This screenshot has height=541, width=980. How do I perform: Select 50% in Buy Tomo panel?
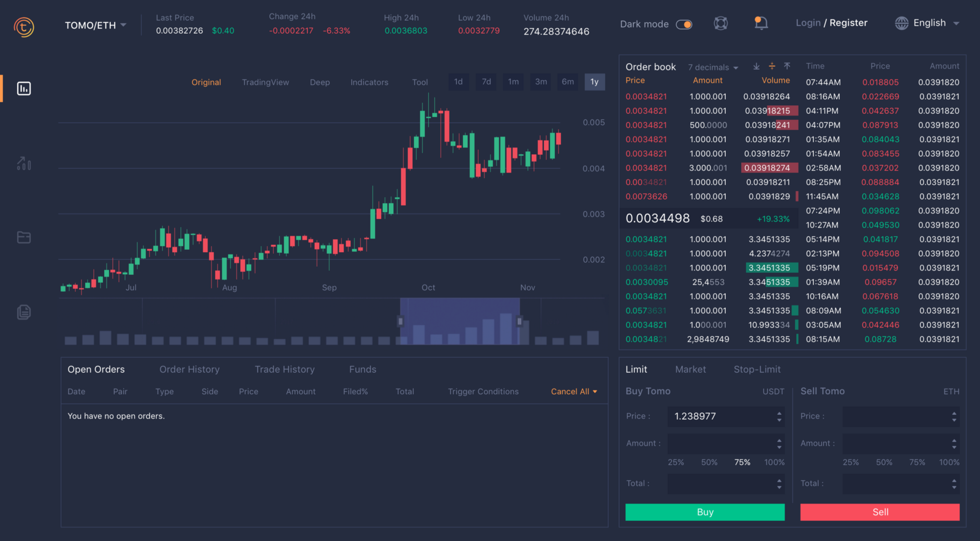coord(709,463)
